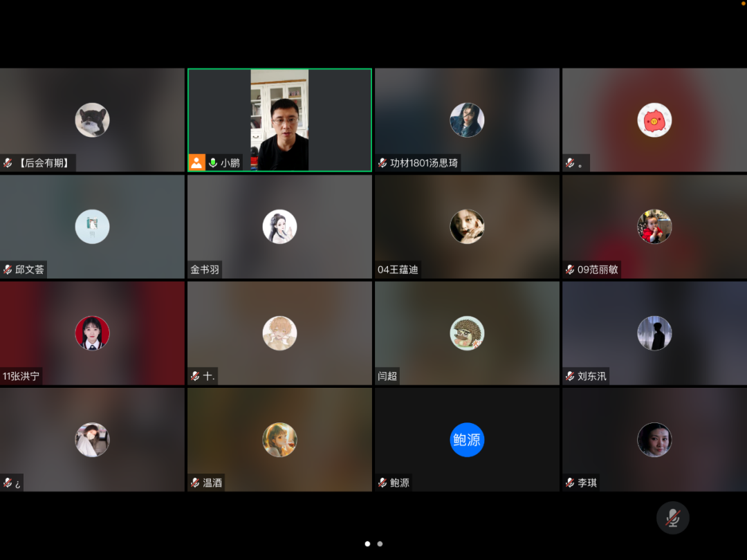
Task: Click the muted mic icon beside 09范丽敏
Action: pos(570,270)
